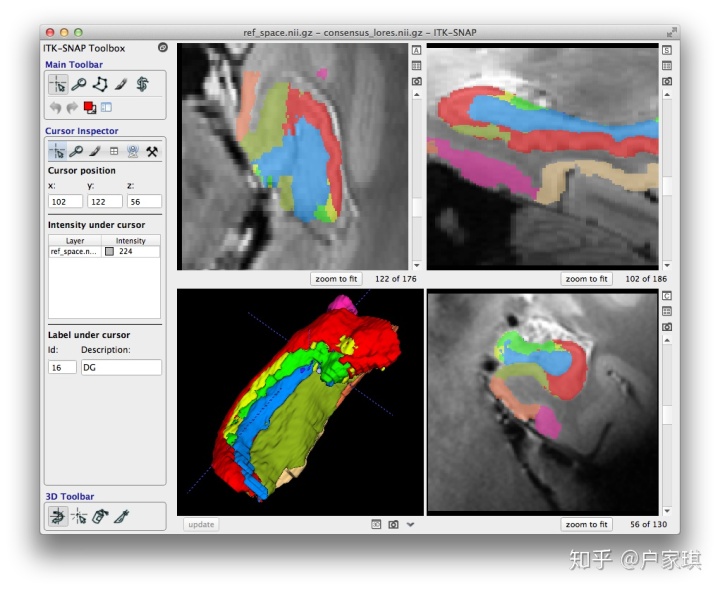Click the 102 of 186 slice indicator
The image size is (720, 590).
tap(646, 279)
